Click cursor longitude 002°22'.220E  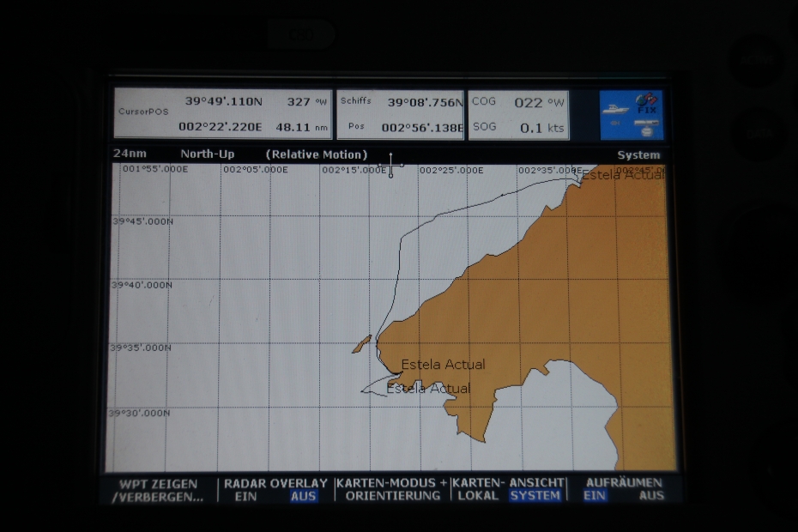pos(220,127)
